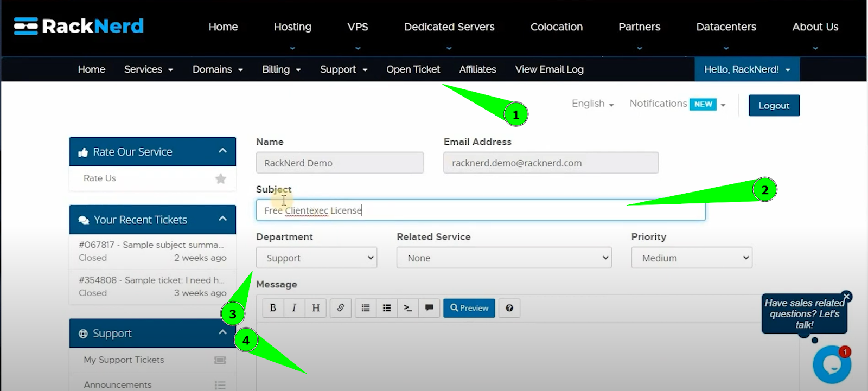Collapse the Support sidebar panel

222,332
